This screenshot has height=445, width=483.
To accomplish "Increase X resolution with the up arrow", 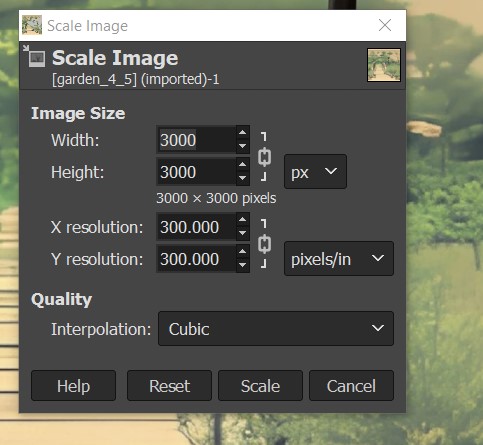I will point(243,220).
